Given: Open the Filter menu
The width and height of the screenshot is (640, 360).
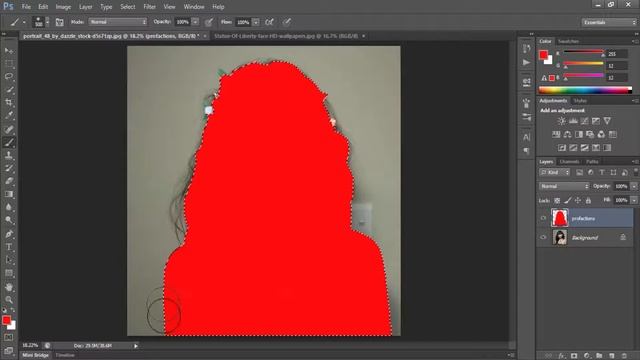Looking at the screenshot, I should tap(149, 7).
